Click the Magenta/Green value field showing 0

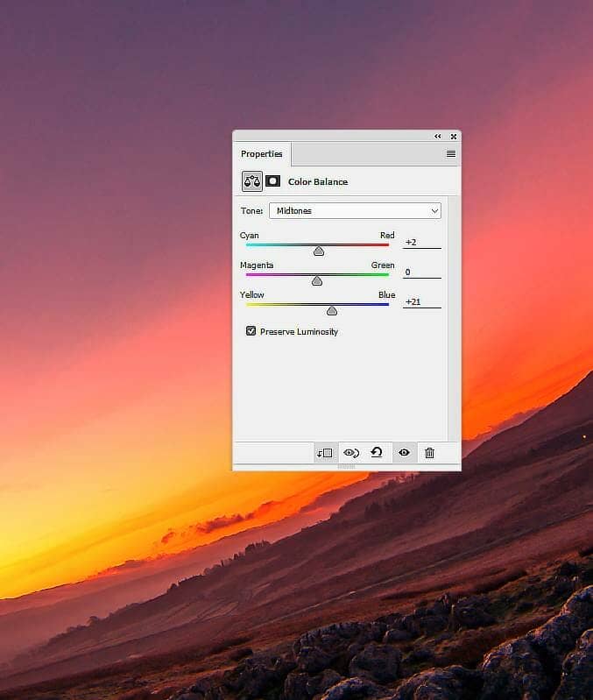click(x=421, y=272)
